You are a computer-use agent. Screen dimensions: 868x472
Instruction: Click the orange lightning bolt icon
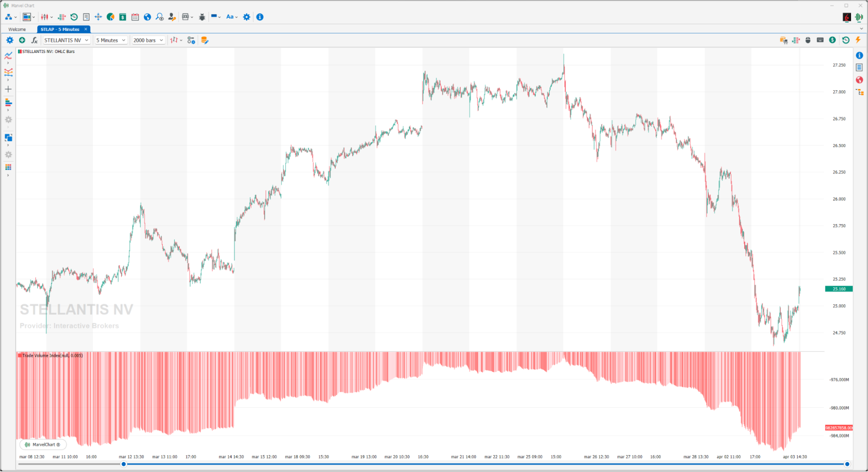pos(858,40)
